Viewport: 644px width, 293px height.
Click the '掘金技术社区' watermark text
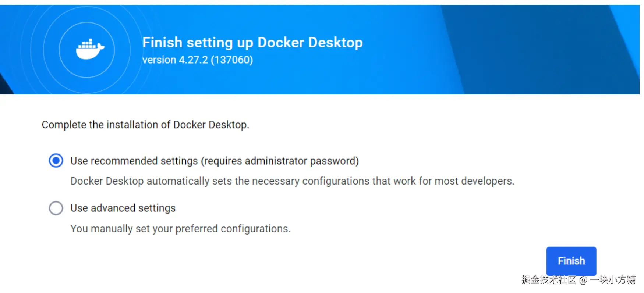click(548, 280)
